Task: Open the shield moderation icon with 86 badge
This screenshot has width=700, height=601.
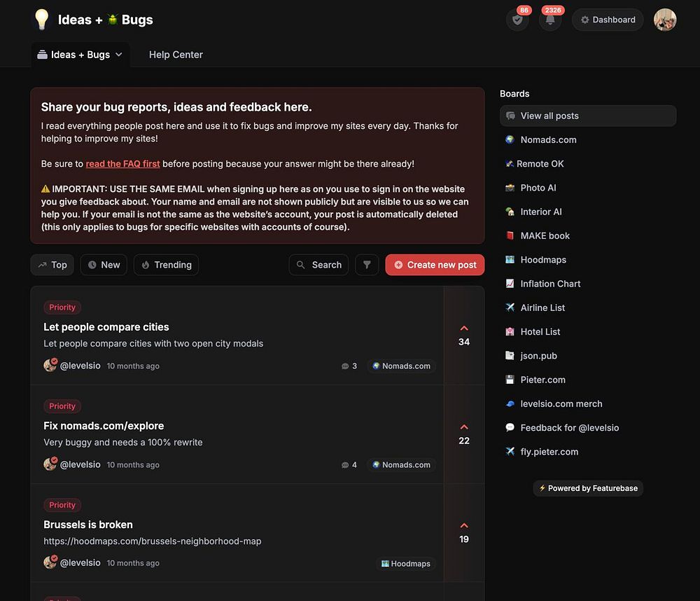Action: click(x=517, y=20)
